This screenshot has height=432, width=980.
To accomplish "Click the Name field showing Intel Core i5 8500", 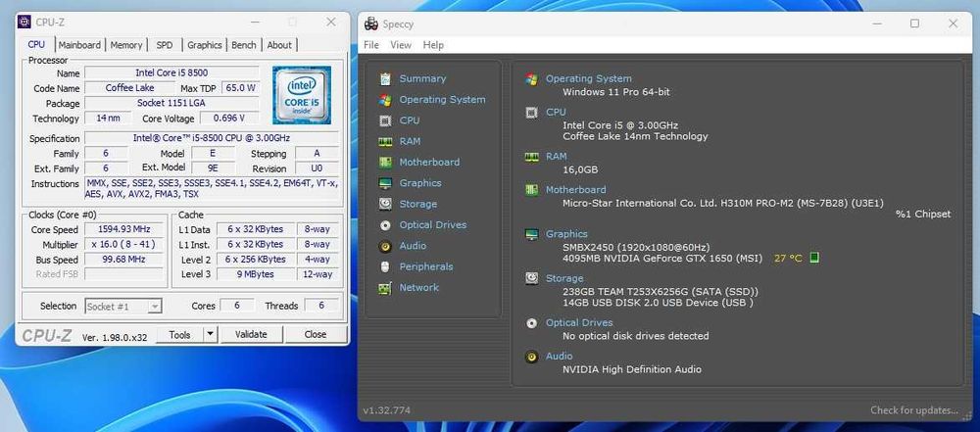I will coord(171,73).
